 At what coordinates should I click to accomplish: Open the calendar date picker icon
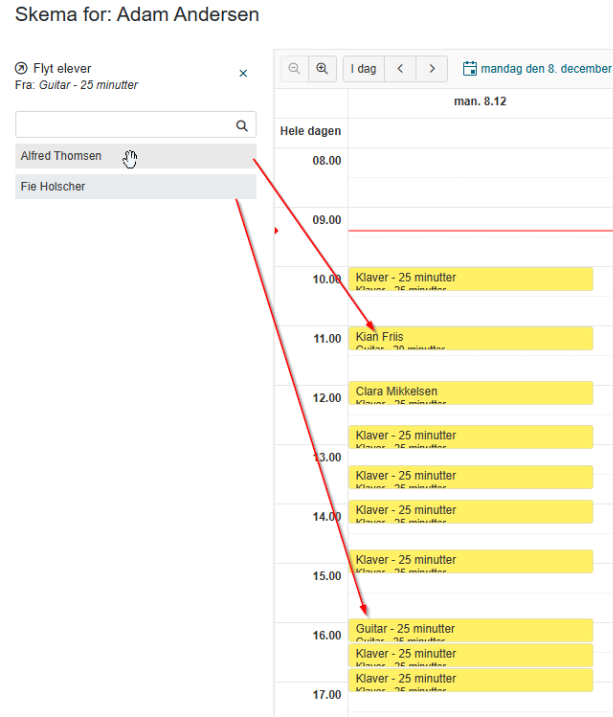coord(469,69)
